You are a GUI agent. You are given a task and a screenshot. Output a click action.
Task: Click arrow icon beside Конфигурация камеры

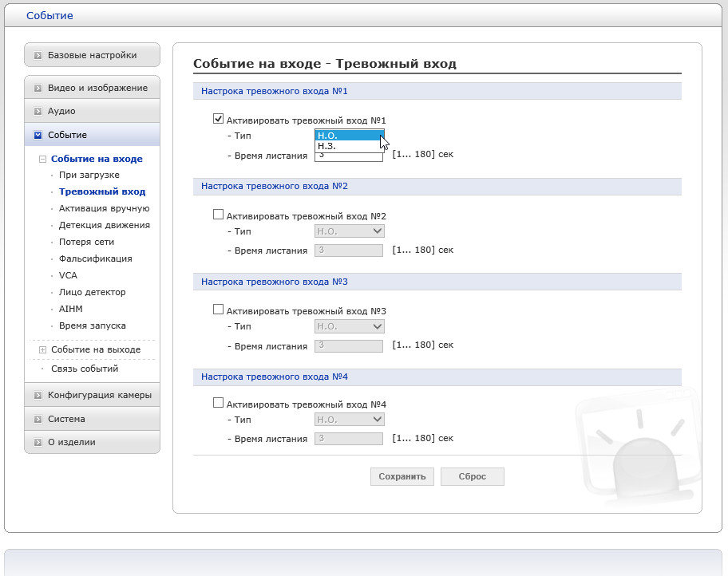click(38, 395)
